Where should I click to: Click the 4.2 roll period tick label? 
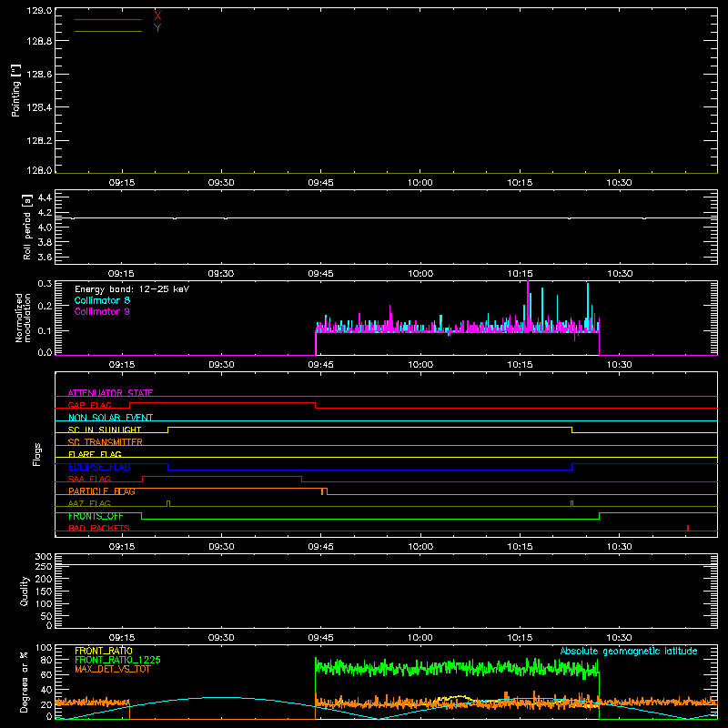point(45,213)
